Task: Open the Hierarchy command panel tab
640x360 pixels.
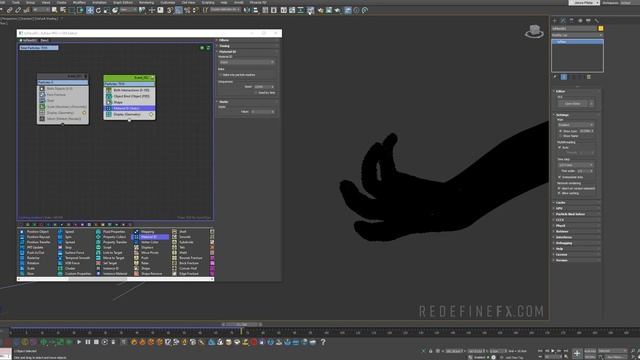Action: coord(571,20)
